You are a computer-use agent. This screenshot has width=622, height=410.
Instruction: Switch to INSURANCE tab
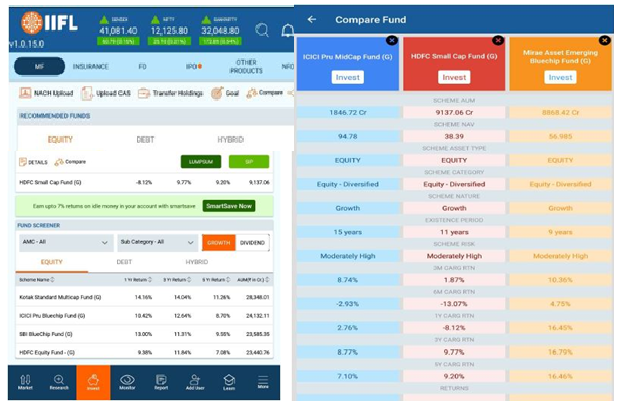pos(90,67)
